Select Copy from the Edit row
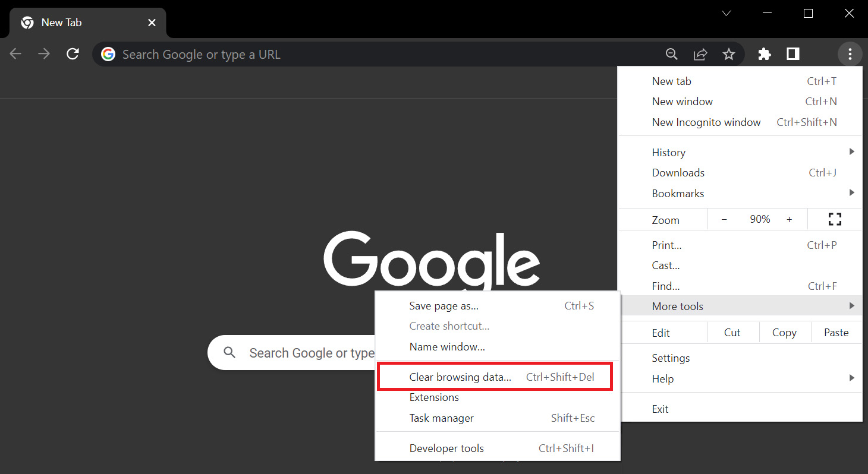868x474 pixels. click(x=784, y=332)
